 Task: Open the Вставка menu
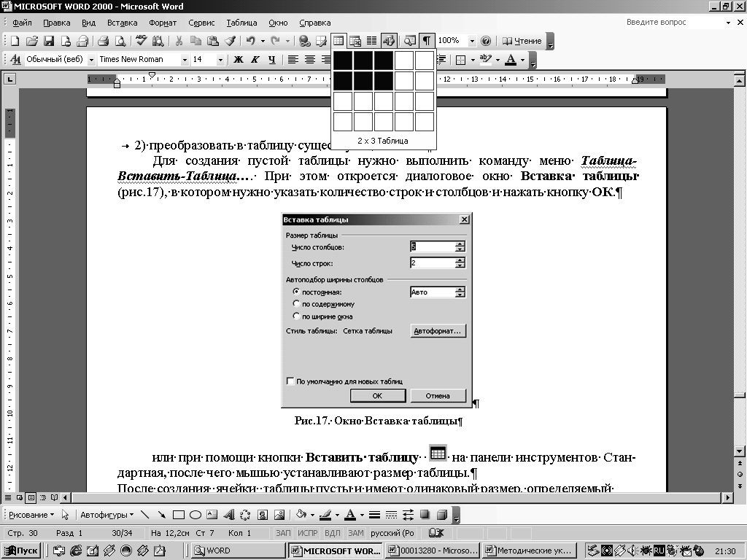pyautogui.click(x=122, y=23)
